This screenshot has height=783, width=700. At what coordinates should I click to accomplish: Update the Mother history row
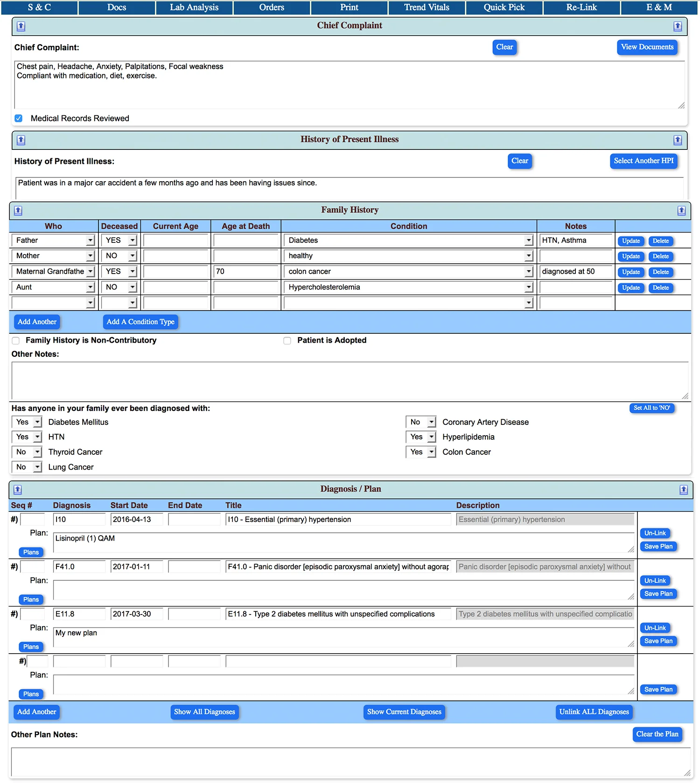point(631,256)
